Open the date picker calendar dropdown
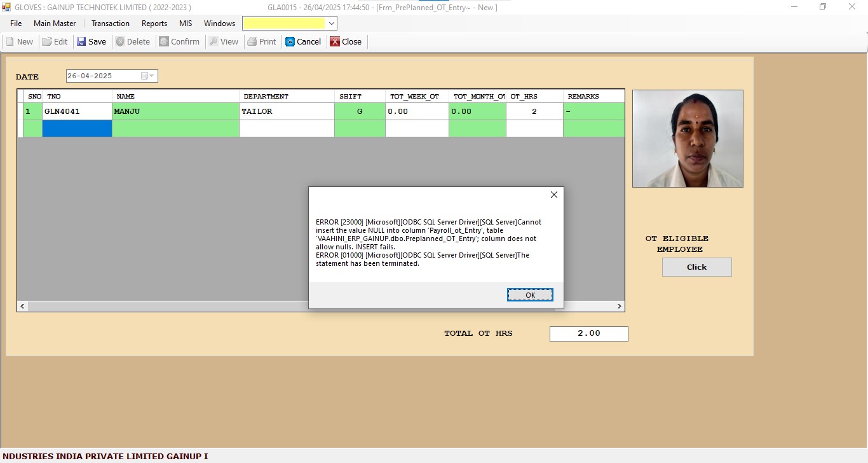868x463 pixels. point(147,76)
